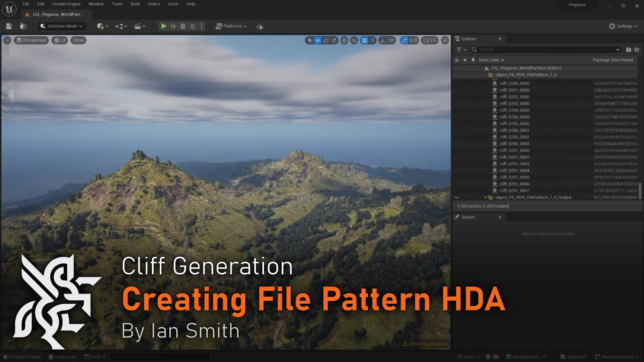Open the Outliner settings gear
The width and height of the screenshot is (644, 362).
637,49
